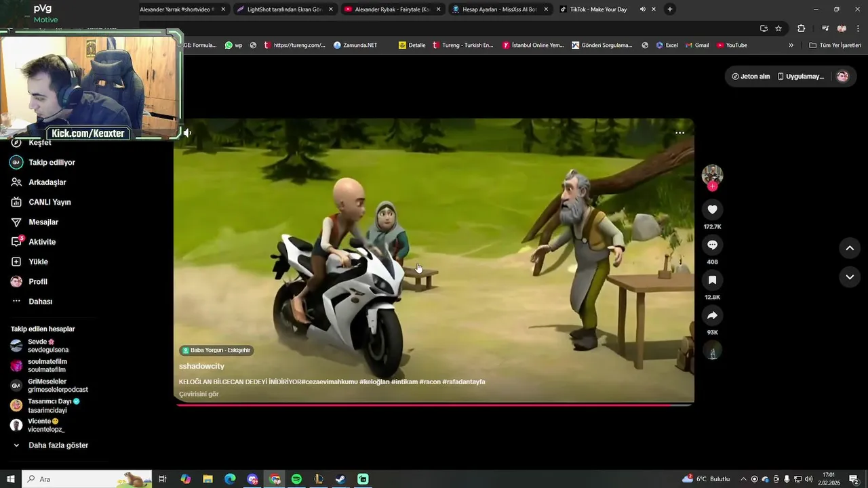Follow creator with red plus badge
The height and width of the screenshot is (488, 868).
click(x=712, y=186)
